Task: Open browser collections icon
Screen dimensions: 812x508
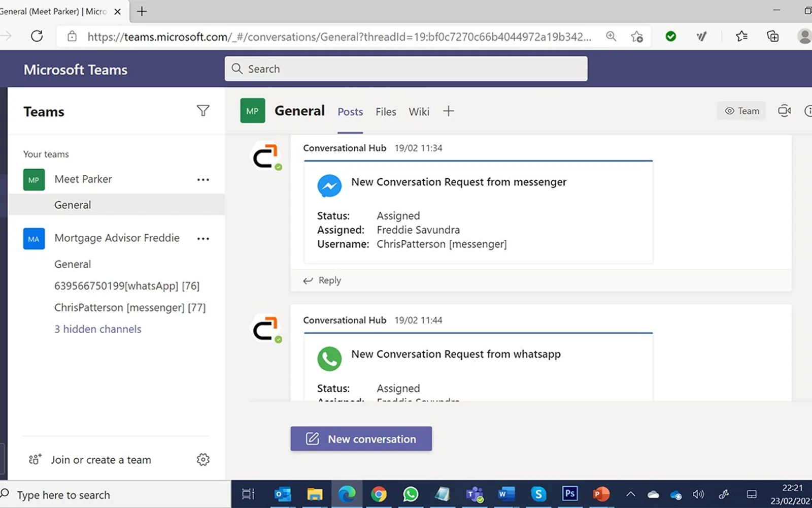Action: [772, 36]
